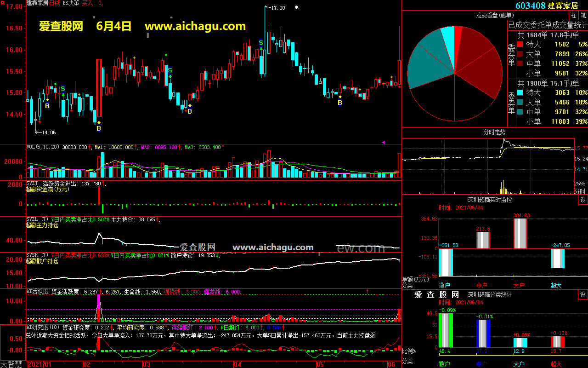The width and height of the screenshot is (588, 368).
Task: Select stock code 603408
Action: tap(531, 6)
